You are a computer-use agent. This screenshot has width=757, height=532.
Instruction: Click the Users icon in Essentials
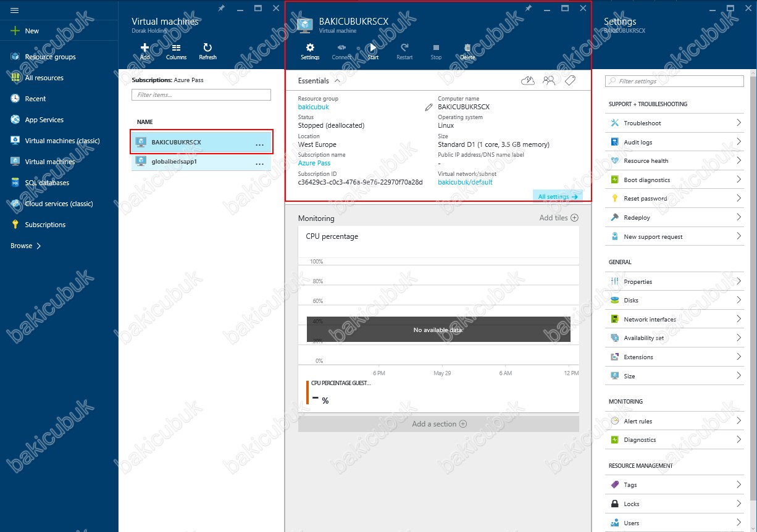coord(549,80)
